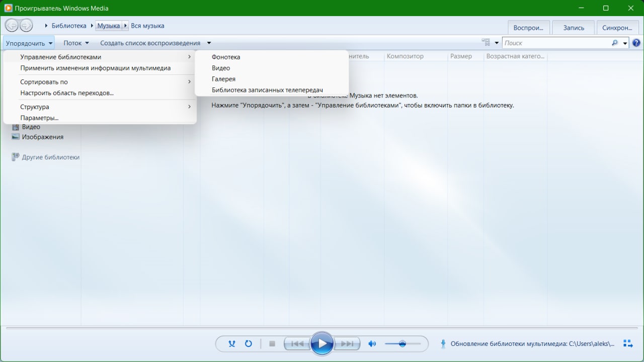
Task: Click Создать список воспроизведения
Action: coord(150,43)
